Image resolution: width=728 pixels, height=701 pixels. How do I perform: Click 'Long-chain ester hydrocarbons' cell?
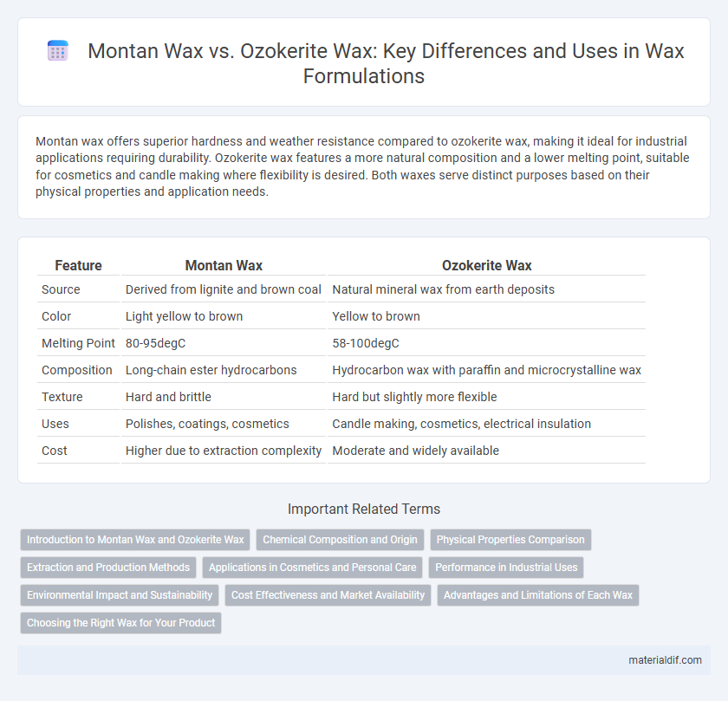point(224,371)
